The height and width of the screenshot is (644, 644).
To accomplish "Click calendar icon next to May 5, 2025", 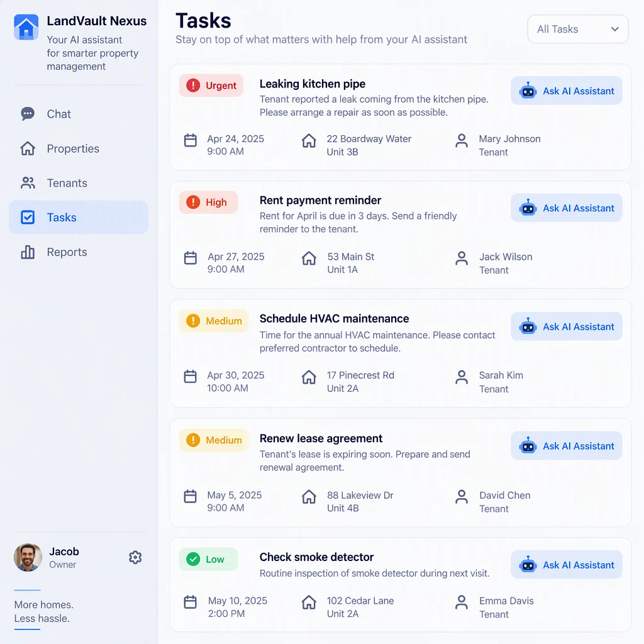I will 190,496.
